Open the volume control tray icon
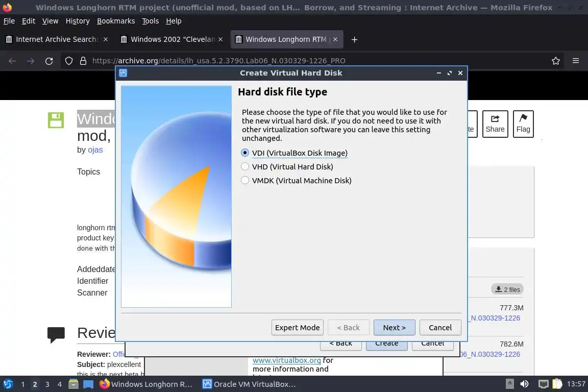Viewport: 588px width, 392px height. tap(524, 384)
